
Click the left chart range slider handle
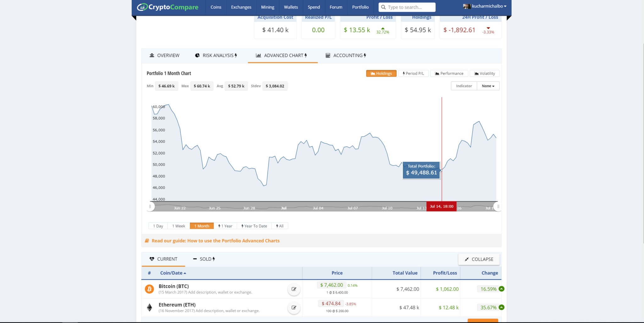[x=150, y=207]
